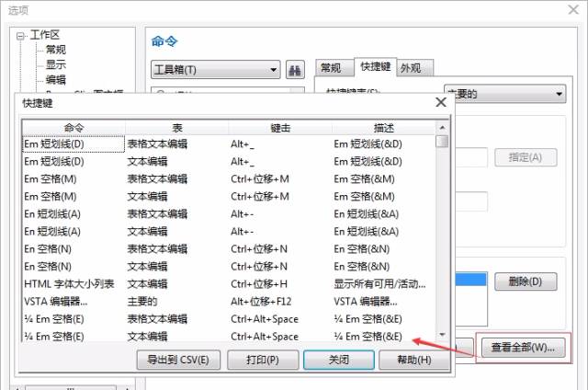Switch to the 外观 tab
Image resolution: width=588 pixels, height=390 pixels.
[x=416, y=68]
